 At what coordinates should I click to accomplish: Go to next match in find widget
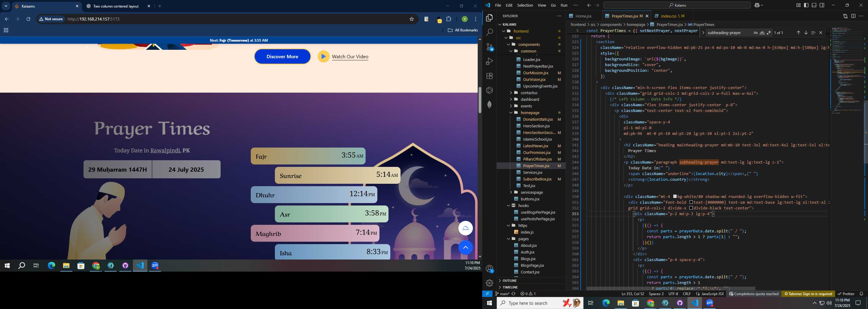(806, 33)
